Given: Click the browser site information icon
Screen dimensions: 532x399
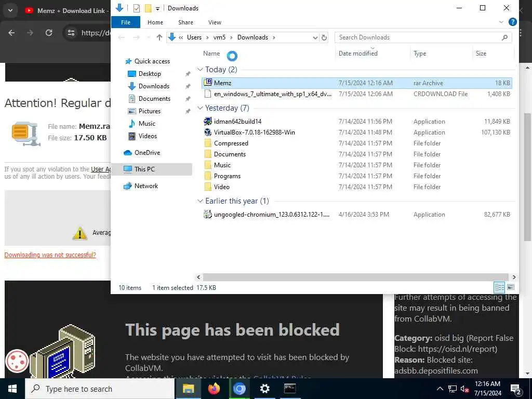Looking at the screenshot, I should coord(71,33).
